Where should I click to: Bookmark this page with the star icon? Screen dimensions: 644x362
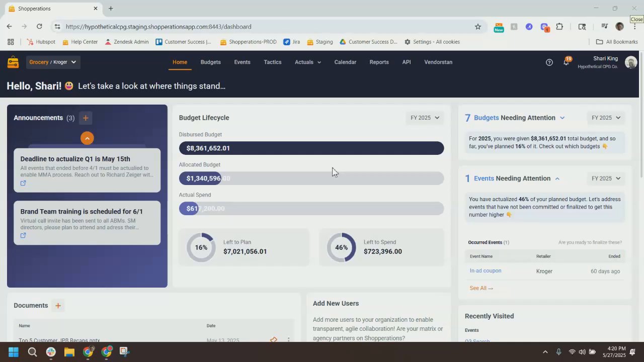(478, 27)
